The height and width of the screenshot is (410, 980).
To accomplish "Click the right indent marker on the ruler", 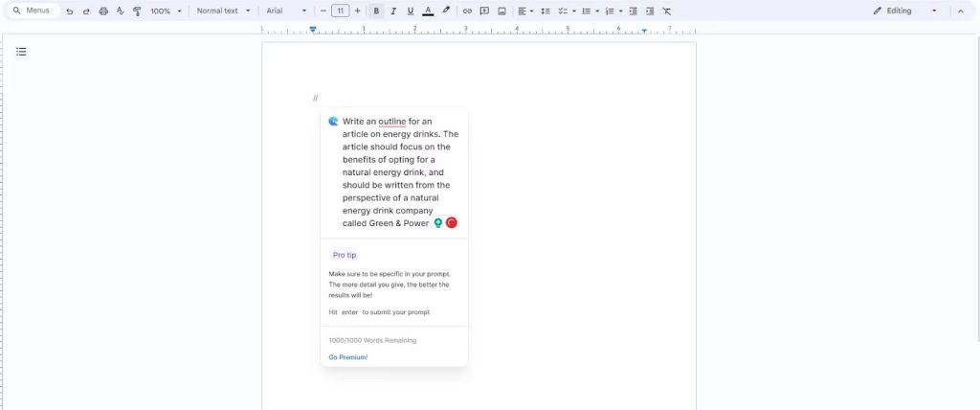I will pos(644,31).
